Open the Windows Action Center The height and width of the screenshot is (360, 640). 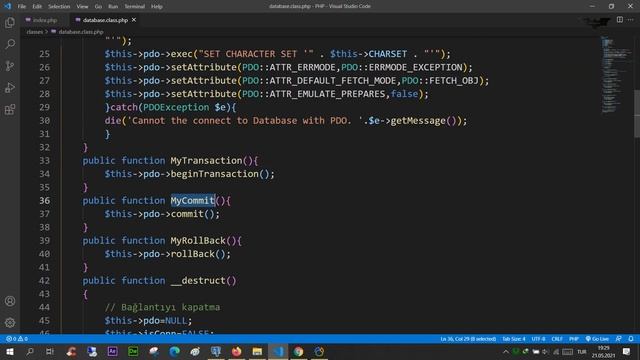point(627,351)
